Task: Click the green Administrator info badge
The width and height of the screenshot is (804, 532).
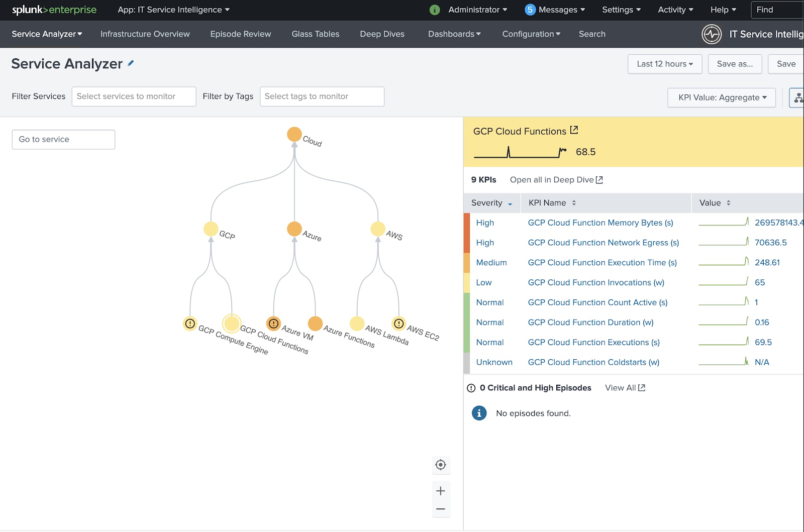Action: coord(435,10)
